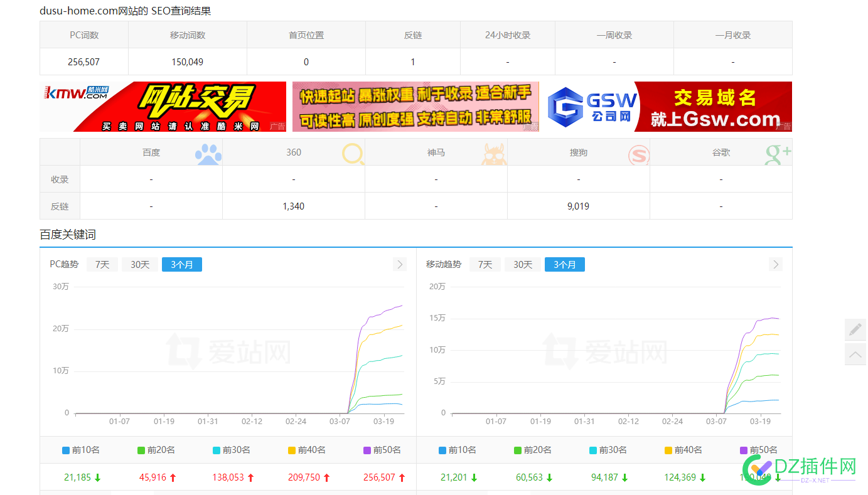Toggle 前30名 legend swatch in mobile chart
Viewport: 868px width, 495px height.
(593, 450)
